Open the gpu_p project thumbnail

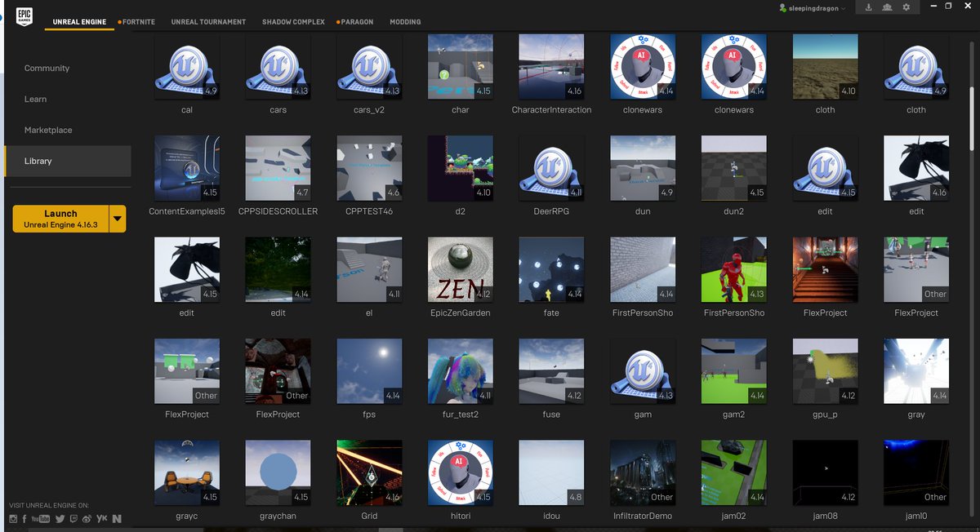click(825, 371)
